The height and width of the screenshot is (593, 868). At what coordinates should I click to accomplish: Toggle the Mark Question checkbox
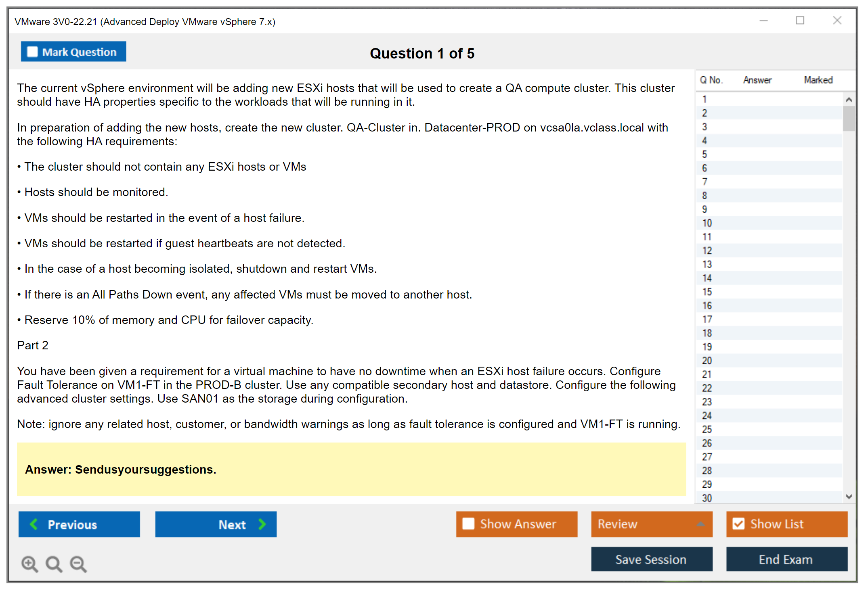pos(32,52)
